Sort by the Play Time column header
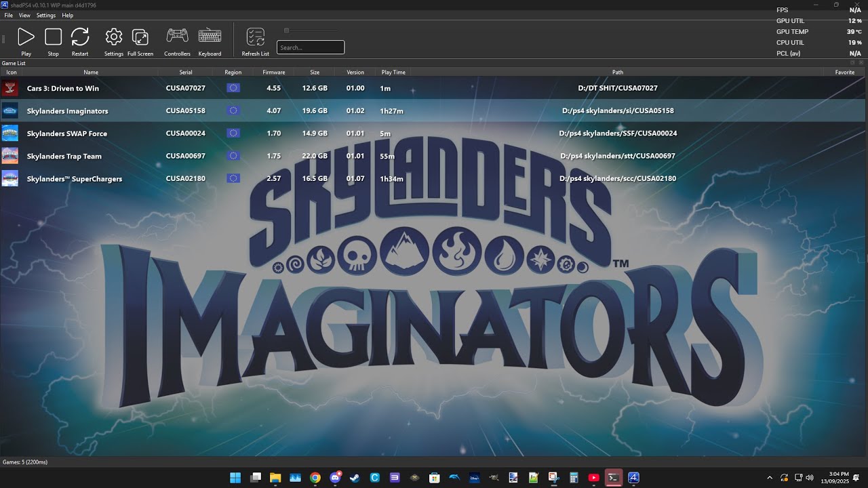The height and width of the screenshot is (488, 868). tap(393, 72)
